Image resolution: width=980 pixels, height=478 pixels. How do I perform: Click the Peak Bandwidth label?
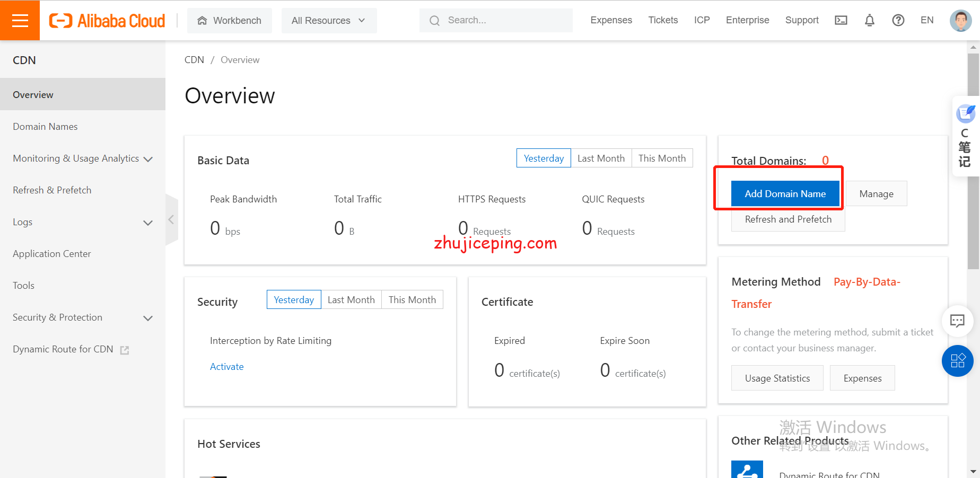click(x=243, y=199)
